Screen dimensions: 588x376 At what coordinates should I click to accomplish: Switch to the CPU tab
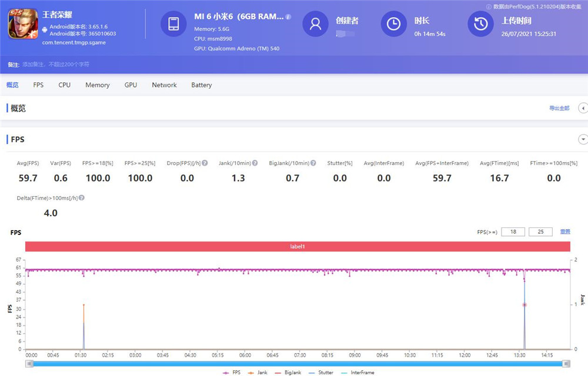coord(64,85)
